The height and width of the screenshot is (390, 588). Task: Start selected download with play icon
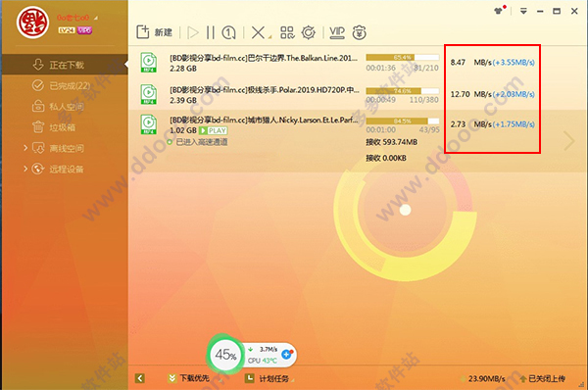(193, 32)
